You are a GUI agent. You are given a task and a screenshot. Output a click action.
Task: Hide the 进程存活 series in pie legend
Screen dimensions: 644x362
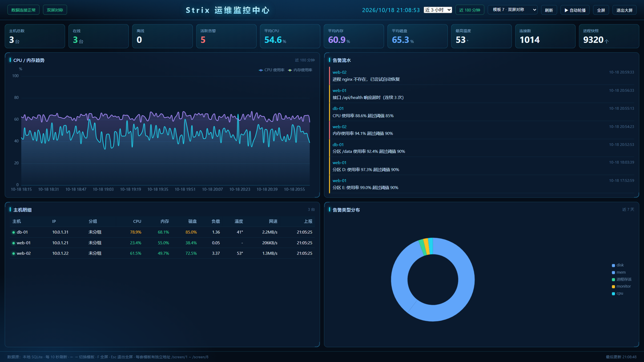coord(621,280)
